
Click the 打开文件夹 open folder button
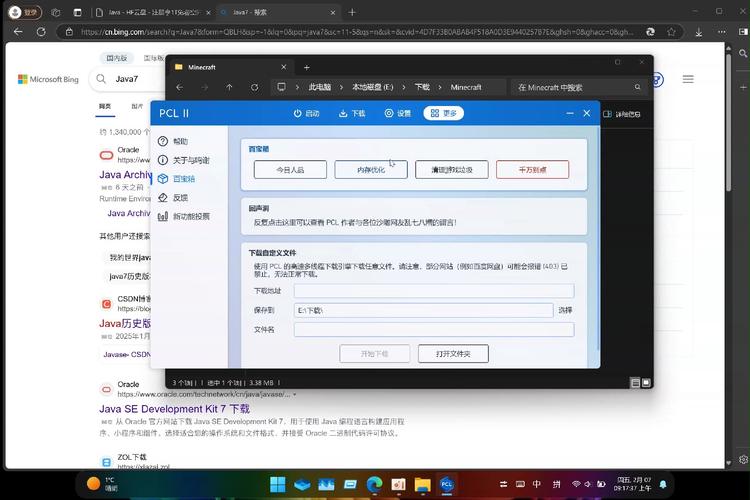453,354
